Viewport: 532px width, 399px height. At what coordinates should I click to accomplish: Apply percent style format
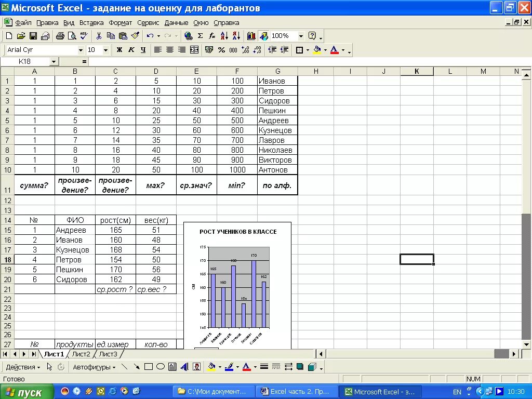tap(221, 50)
